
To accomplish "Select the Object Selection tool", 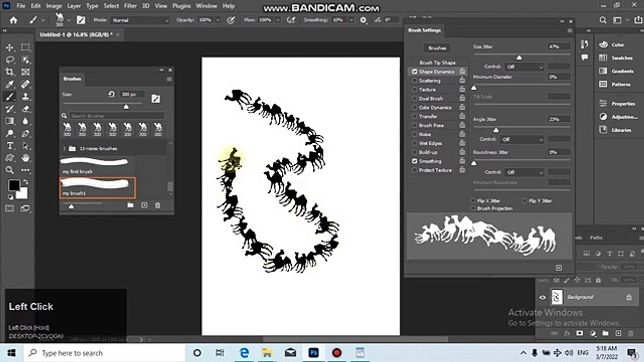I will pyautogui.click(x=25, y=59).
